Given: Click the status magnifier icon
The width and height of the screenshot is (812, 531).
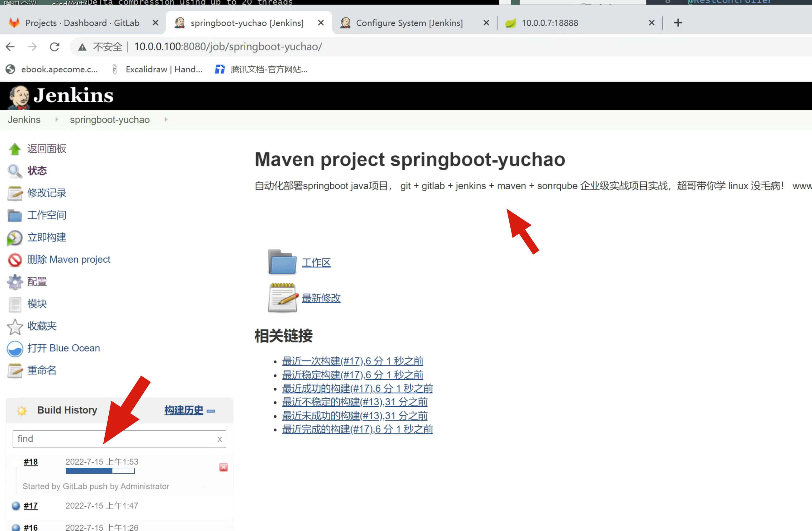Looking at the screenshot, I should [x=15, y=171].
